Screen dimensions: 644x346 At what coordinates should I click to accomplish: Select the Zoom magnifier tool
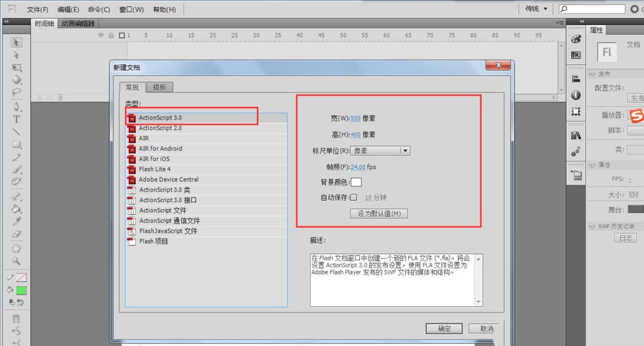point(17,260)
